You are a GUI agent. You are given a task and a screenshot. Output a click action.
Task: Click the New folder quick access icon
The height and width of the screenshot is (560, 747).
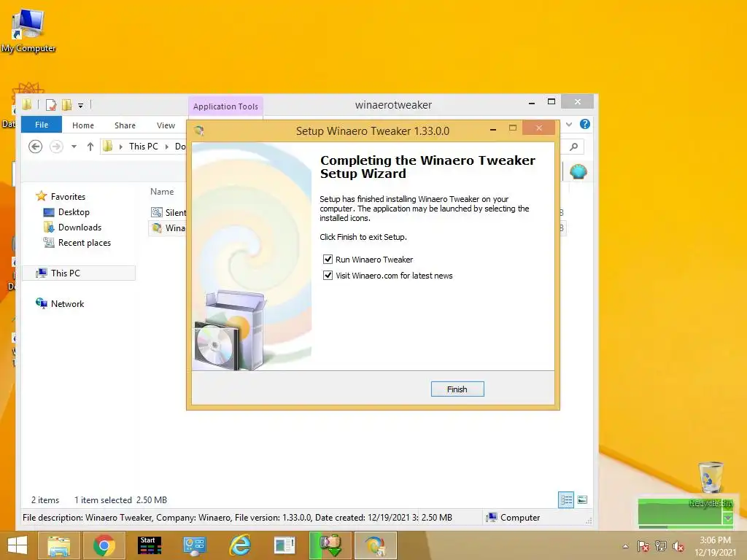click(x=66, y=105)
